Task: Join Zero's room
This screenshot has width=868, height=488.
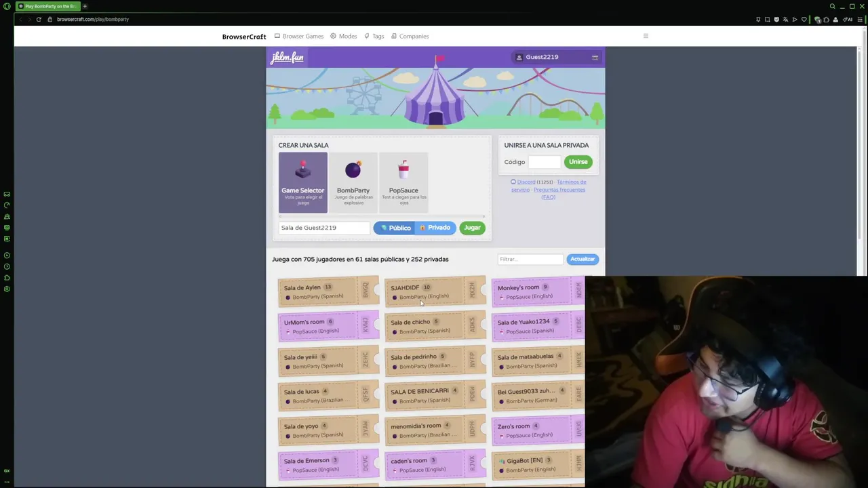Action: (x=538, y=430)
